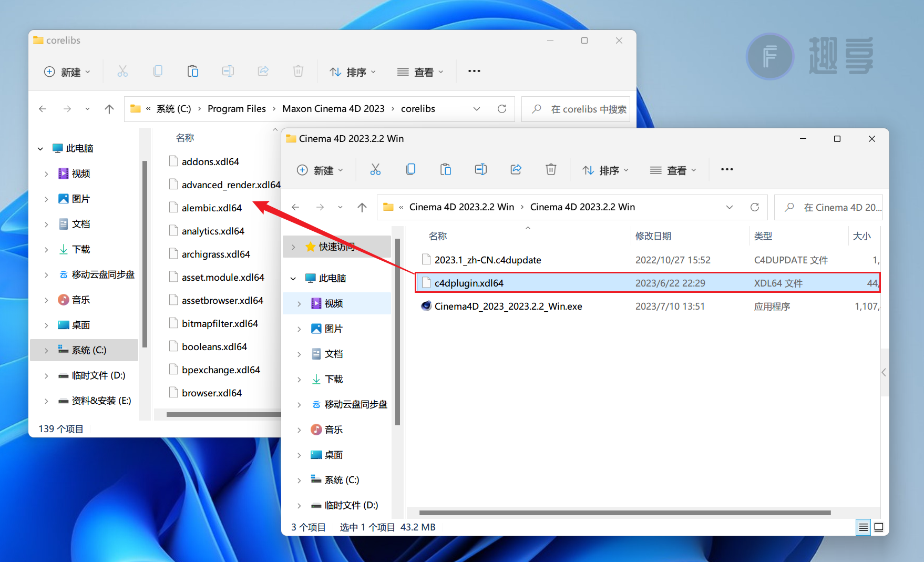Viewport: 924px width, 562px height.
Task: Expand 系统 (C:) in corelibs sidebar
Action: (x=46, y=350)
